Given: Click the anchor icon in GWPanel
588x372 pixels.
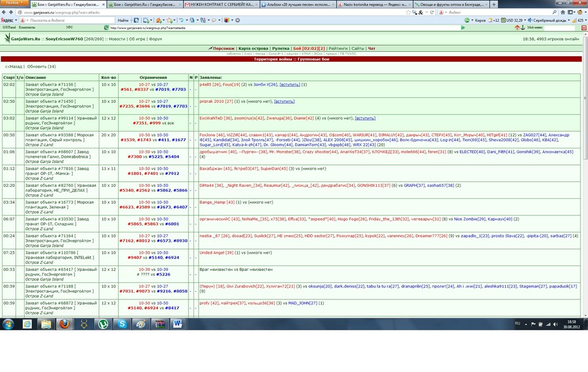Looking at the screenshot, I should tap(523, 28).
